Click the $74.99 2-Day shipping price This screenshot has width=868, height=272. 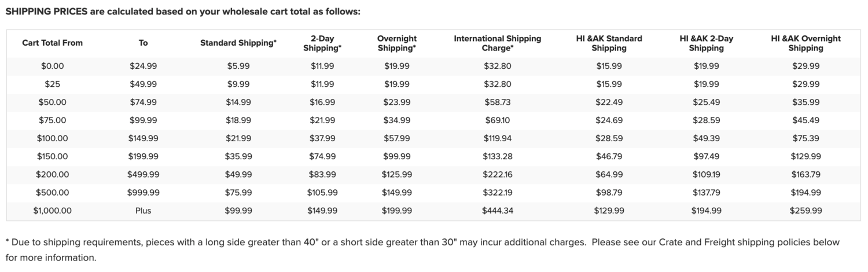coord(322,156)
